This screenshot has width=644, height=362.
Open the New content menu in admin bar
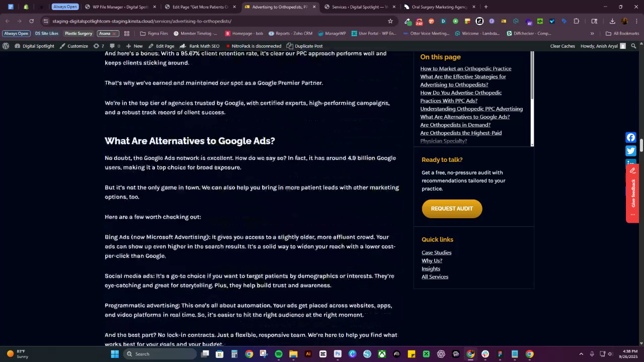click(134, 46)
